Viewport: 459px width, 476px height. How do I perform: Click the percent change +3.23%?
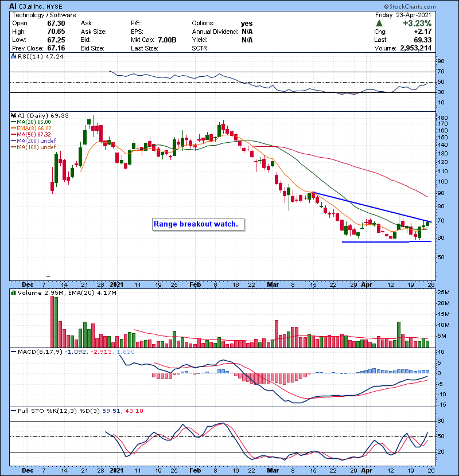point(417,24)
